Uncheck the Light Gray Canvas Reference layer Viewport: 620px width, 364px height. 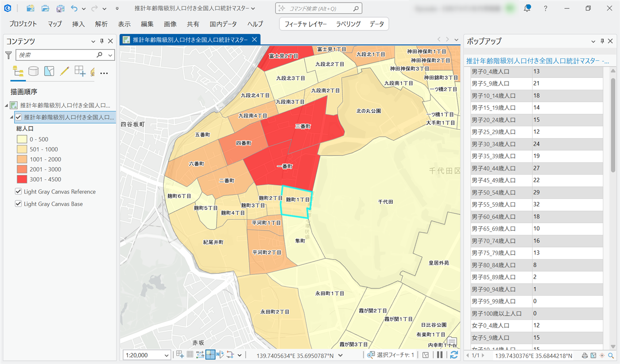[18, 192]
